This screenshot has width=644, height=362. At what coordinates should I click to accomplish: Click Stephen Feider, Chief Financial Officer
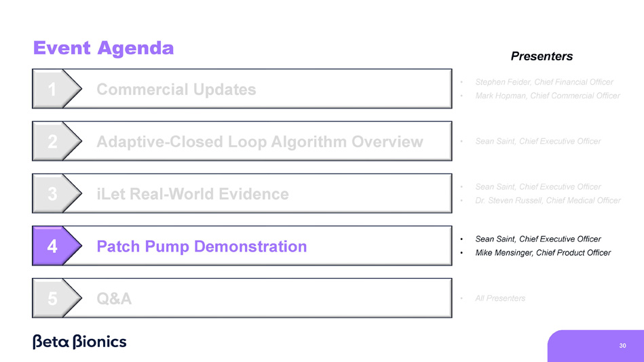coord(544,82)
